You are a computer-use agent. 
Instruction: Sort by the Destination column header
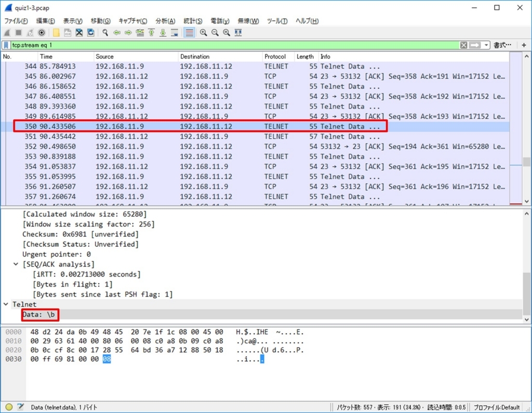click(x=220, y=57)
